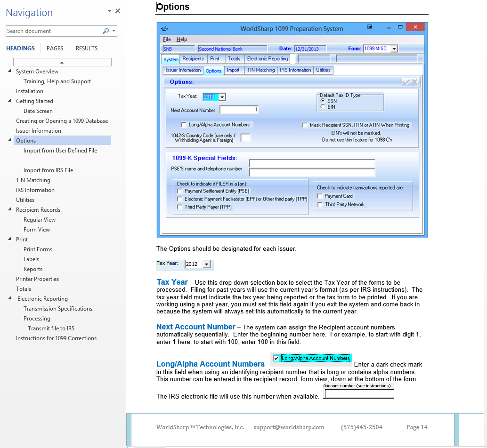Click the green check mark in Options header
487x448 pixels.
pos(406,82)
